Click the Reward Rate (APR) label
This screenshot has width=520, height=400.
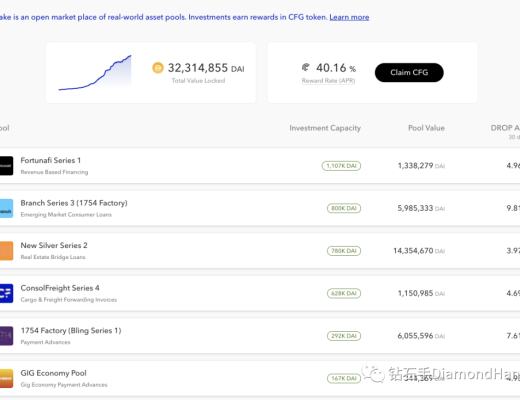click(x=328, y=81)
